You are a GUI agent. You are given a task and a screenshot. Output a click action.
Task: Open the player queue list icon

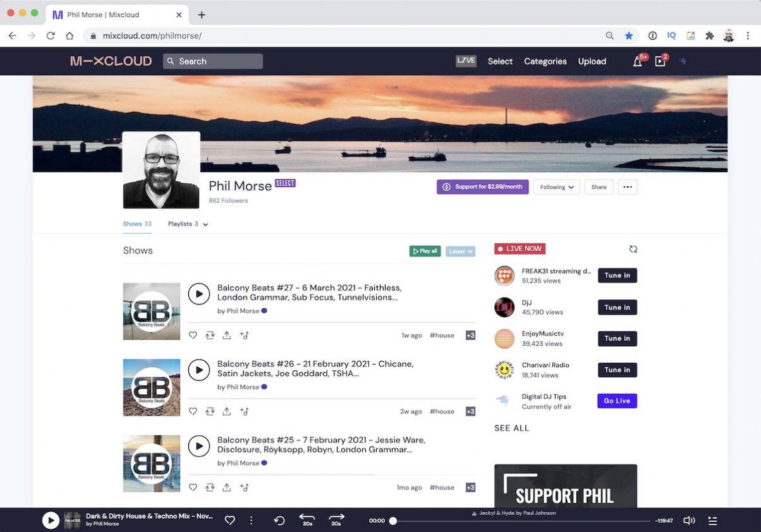(x=712, y=521)
